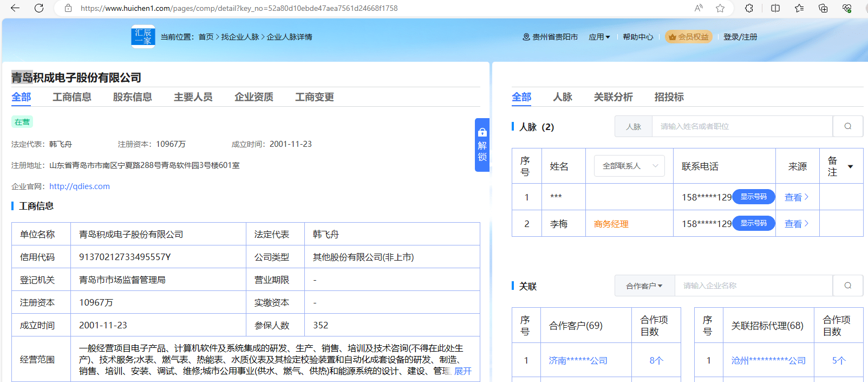The width and height of the screenshot is (868, 382).
Task: Open the 工商变更 tab
Action: click(314, 97)
